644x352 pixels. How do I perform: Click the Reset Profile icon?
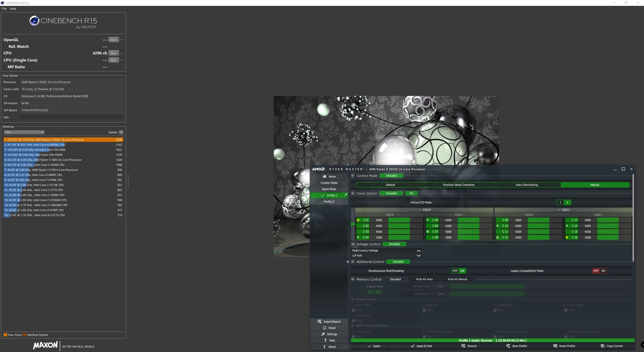click(555, 346)
